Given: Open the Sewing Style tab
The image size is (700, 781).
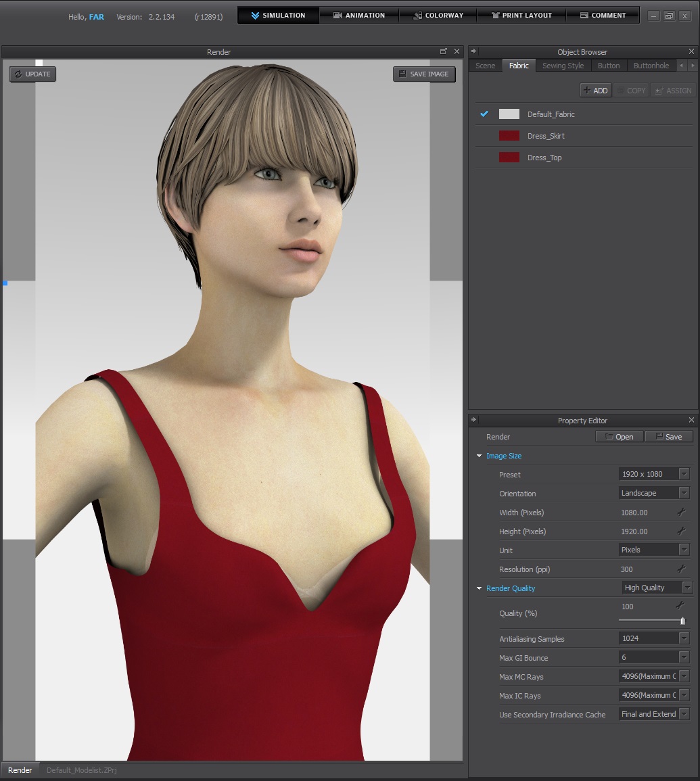Looking at the screenshot, I should pos(563,66).
